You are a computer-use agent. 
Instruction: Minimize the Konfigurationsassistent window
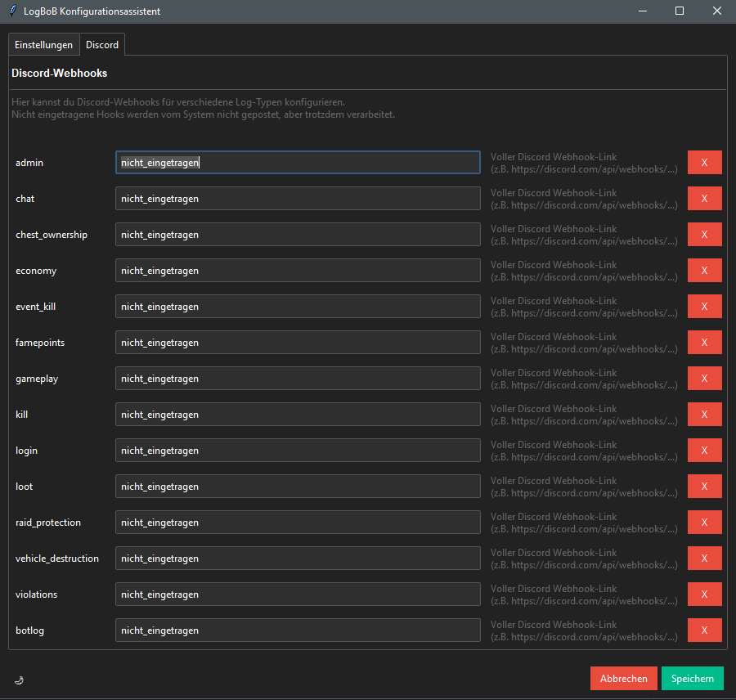click(x=643, y=11)
